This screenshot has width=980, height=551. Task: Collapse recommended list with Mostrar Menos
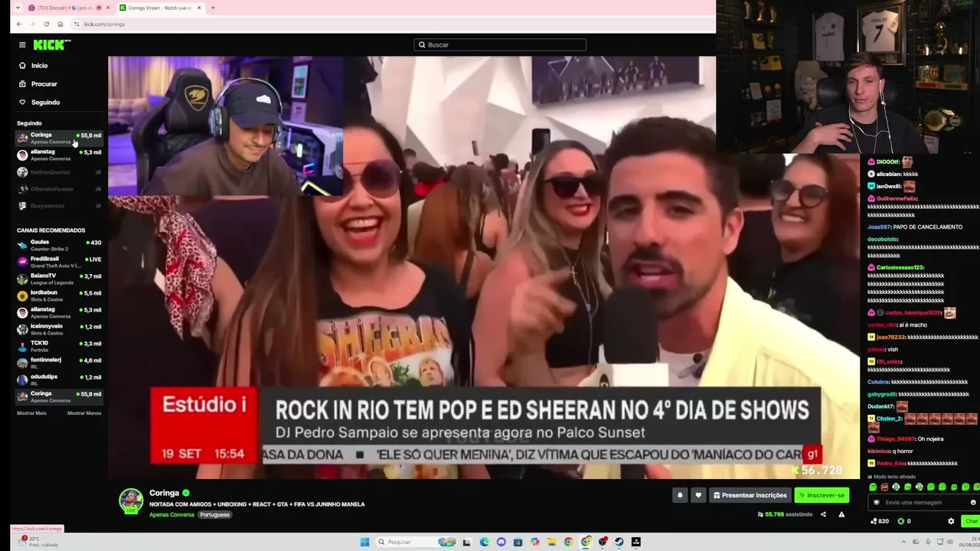click(84, 413)
